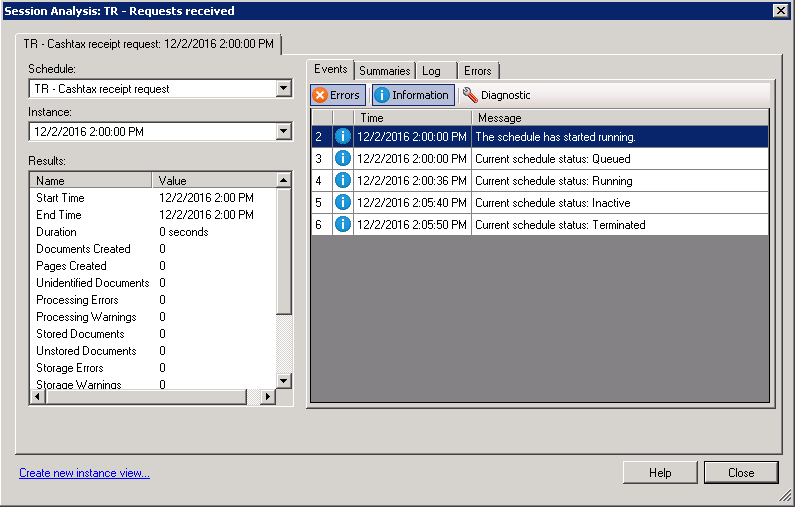Click the Results vertical scrollbar thumb
The width and height of the screenshot is (798, 510).
pos(284,250)
